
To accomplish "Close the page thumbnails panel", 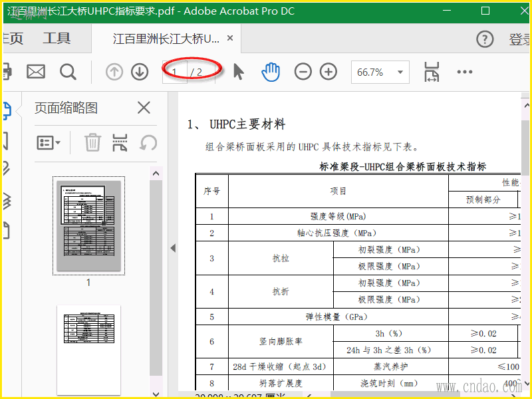I will 144,108.
